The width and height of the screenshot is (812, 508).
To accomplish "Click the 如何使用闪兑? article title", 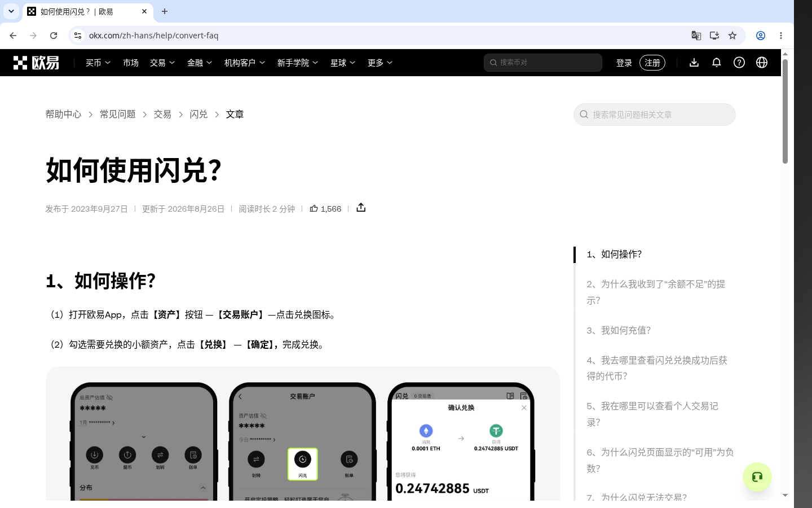I will point(134,170).
